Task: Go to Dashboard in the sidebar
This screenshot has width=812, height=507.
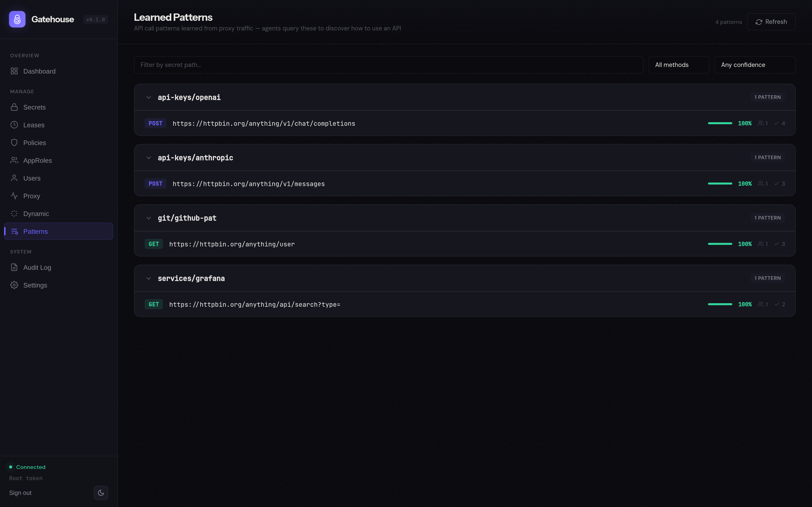Action: pyautogui.click(x=39, y=71)
